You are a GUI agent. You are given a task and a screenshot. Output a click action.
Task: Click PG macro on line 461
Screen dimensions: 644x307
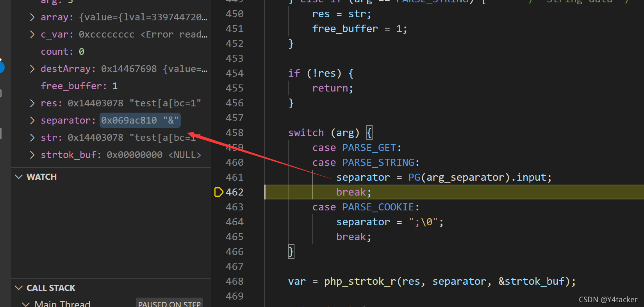pos(414,177)
